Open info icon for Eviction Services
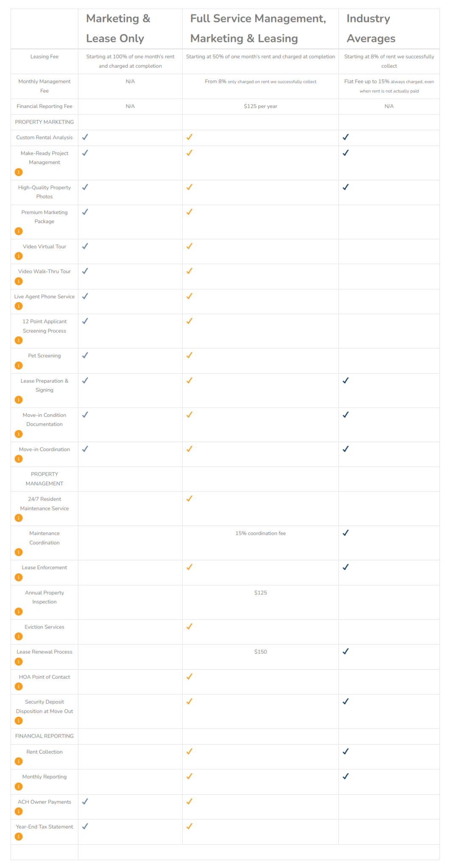Image resolution: width=450 pixels, height=868 pixels. [19, 636]
